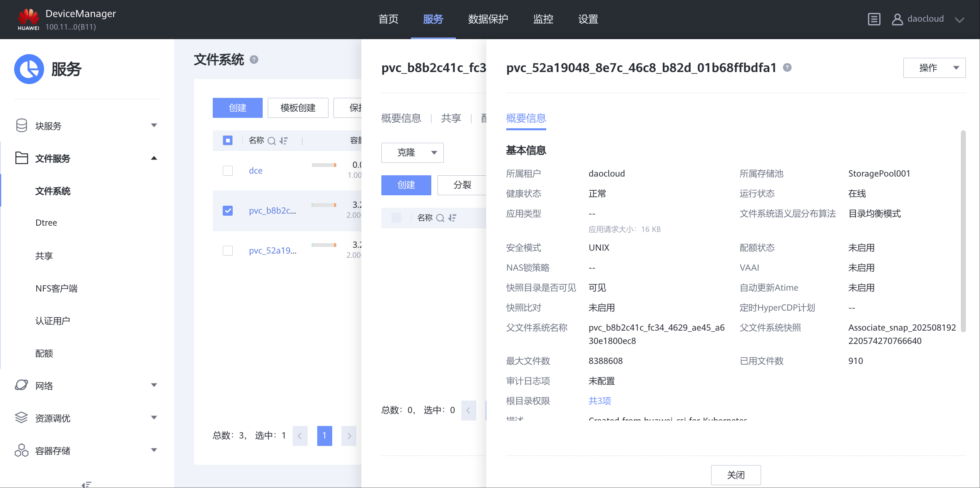This screenshot has width=980, height=488.
Task: Click the search icon in 名称 column
Action: [271, 141]
